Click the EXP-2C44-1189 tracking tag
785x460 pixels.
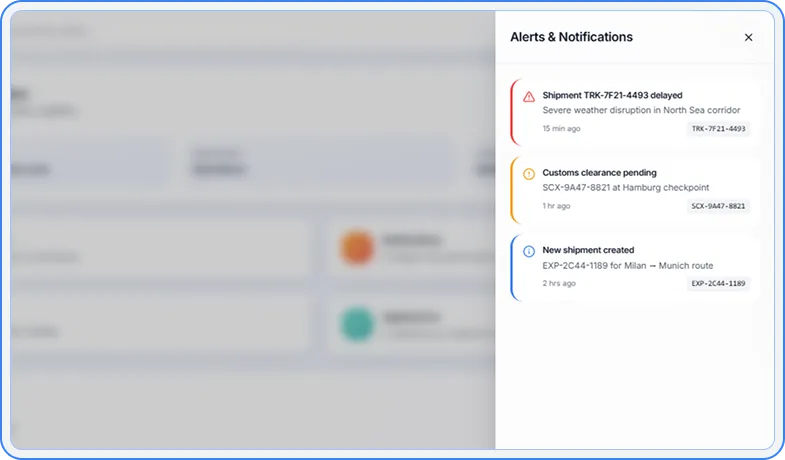(718, 283)
